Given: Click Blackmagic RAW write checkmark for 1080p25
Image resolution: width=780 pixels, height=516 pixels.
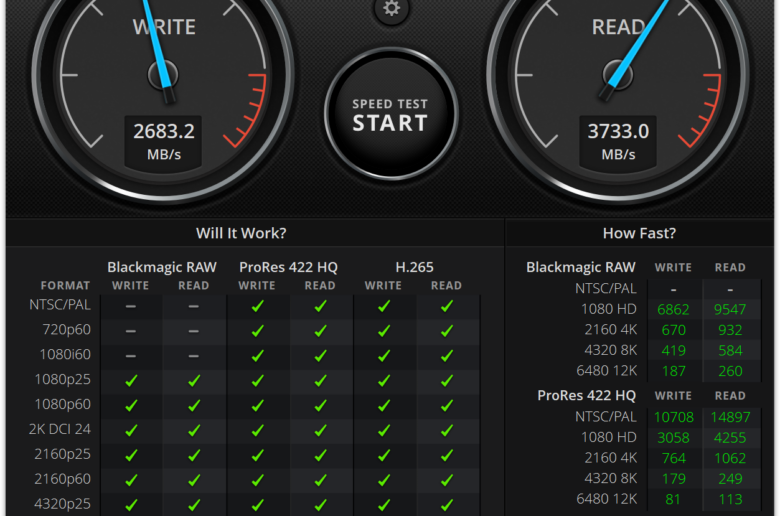Looking at the screenshot, I should (131, 381).
